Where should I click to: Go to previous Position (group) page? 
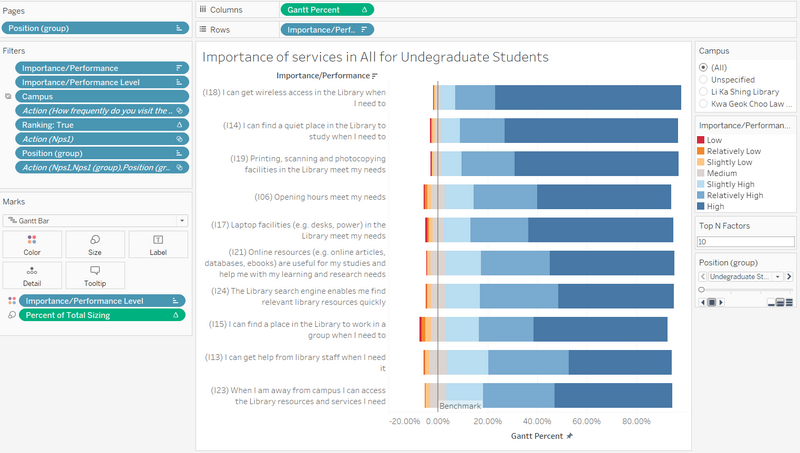703,276
